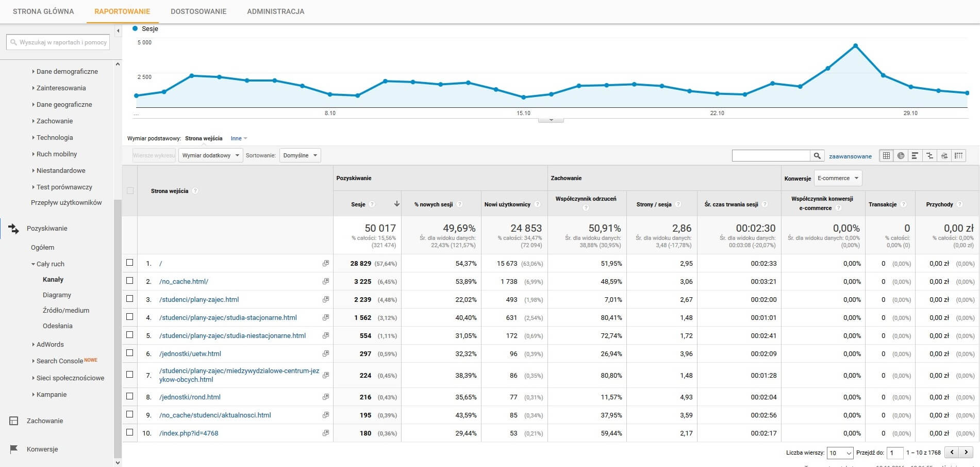Switch to the term cloud view icon

(944, 155)
